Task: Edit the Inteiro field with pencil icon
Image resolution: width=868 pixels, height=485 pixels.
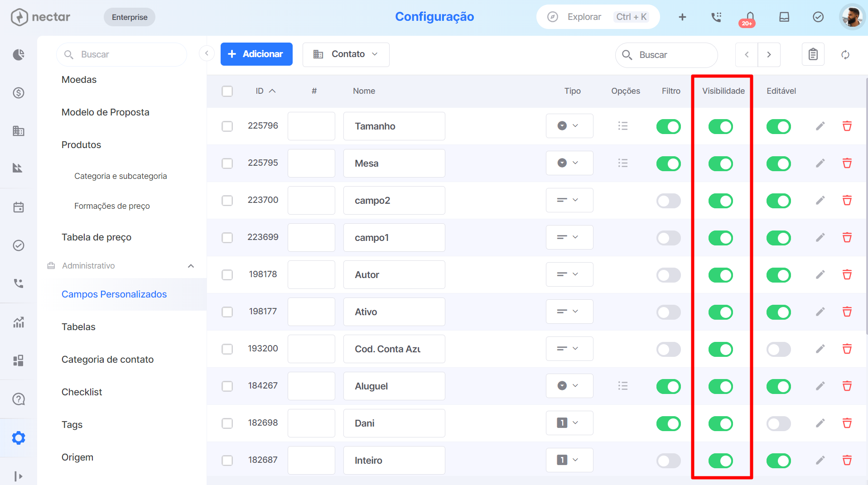Action: tap(820, 460)
